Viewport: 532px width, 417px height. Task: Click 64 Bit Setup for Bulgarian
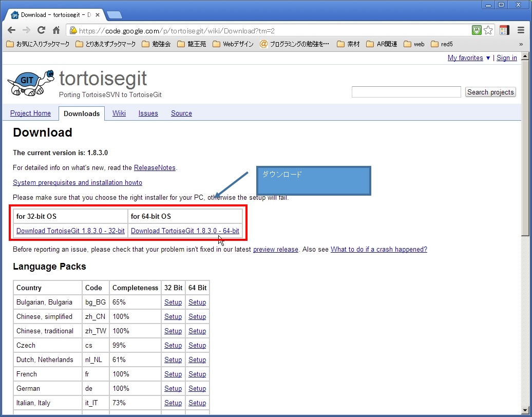(197, 302)
